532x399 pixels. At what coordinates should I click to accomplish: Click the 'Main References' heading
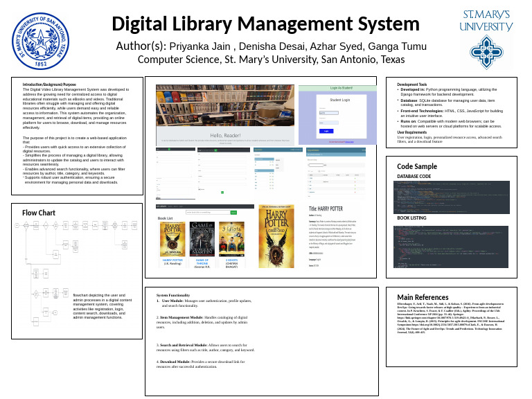(423, 297)
